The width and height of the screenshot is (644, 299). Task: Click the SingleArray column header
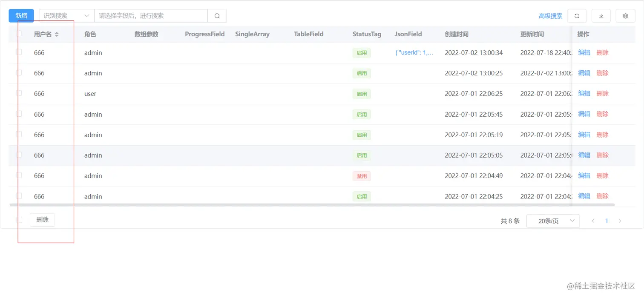pyautogui.click(x=252, y=34)
